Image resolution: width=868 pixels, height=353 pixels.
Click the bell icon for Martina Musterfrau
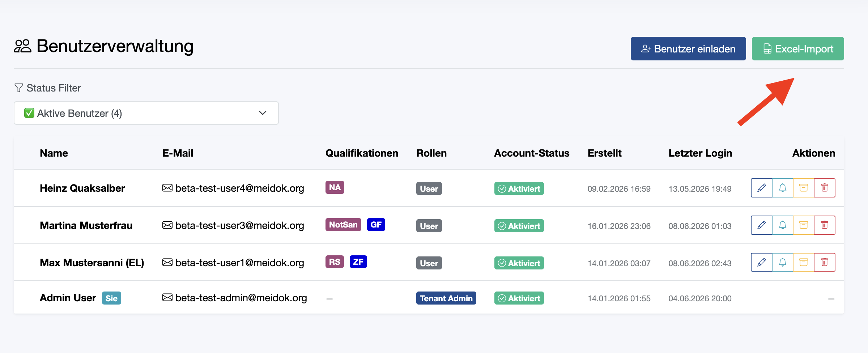782,225
